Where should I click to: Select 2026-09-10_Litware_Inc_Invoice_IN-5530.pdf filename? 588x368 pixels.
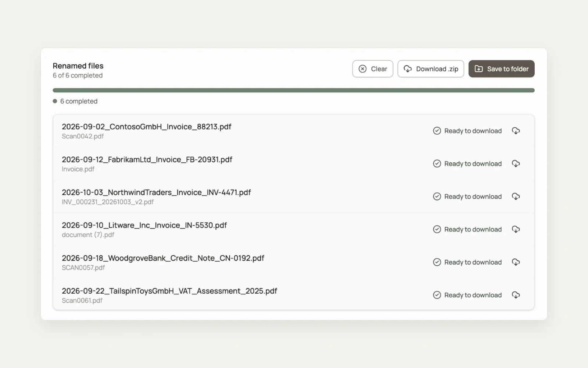point(144,225)
